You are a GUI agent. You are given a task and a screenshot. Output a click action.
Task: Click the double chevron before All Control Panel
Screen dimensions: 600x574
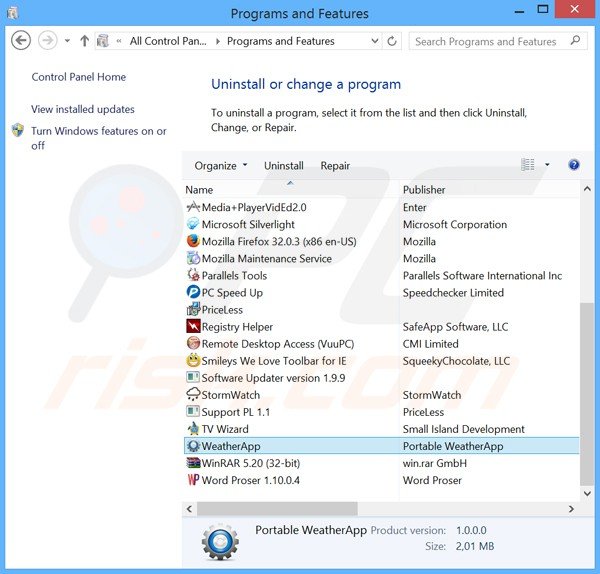click(x=119, y=41)
